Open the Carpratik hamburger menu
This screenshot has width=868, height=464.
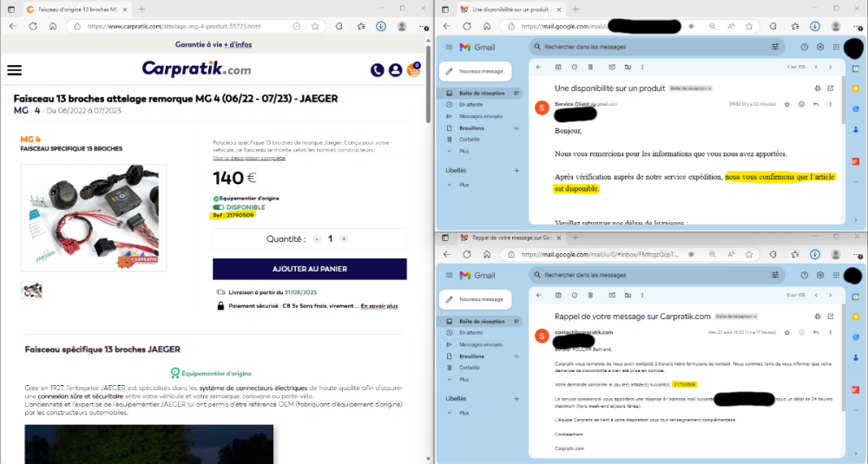coord(15,70)
